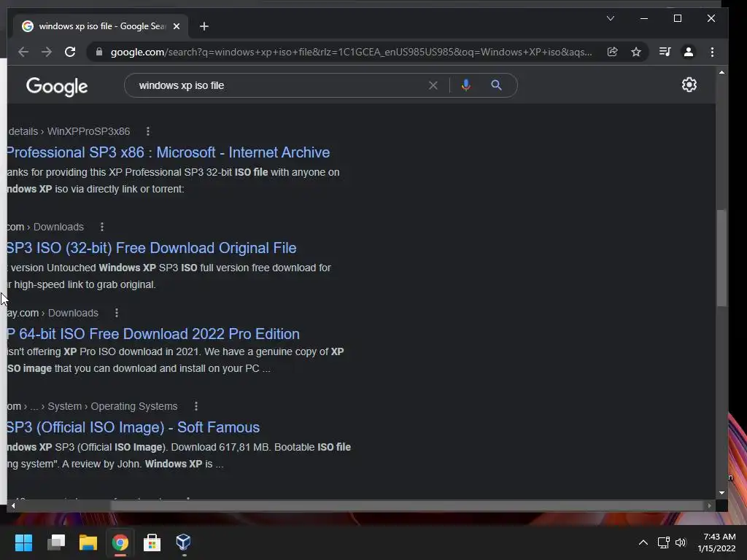Click the details › WinXPProSP3x86 breadcrumb
The width and height of the screenshot is (747, 560).
(69, 131)
